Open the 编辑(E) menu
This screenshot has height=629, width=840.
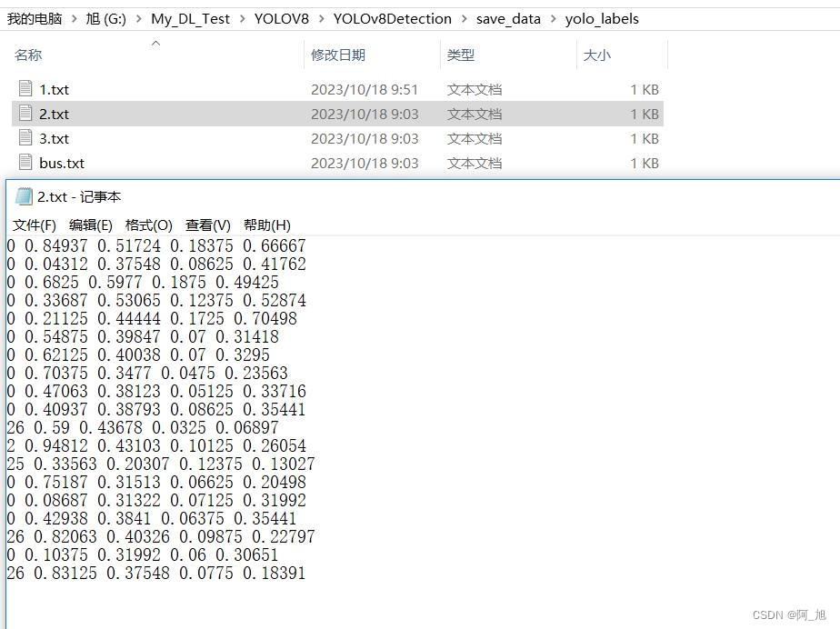pos(91,225)
